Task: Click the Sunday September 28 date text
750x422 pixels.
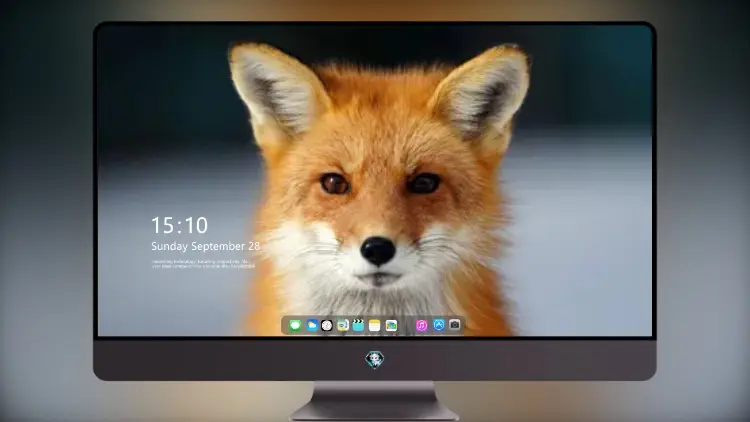Action: (x=206, y=246)
